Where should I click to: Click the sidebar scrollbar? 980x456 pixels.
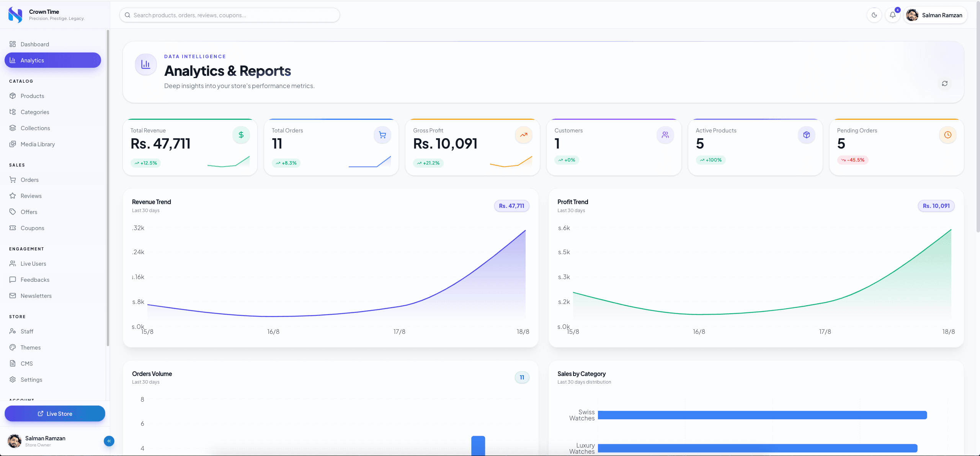click(108, 188)
